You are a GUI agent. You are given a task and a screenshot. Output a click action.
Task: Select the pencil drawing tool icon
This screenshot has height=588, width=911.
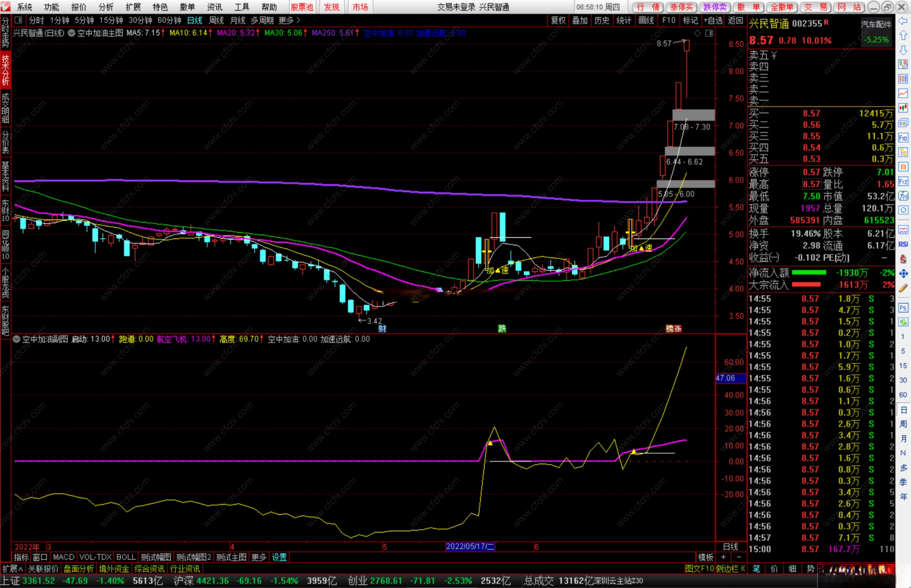(x=903, y=288)
